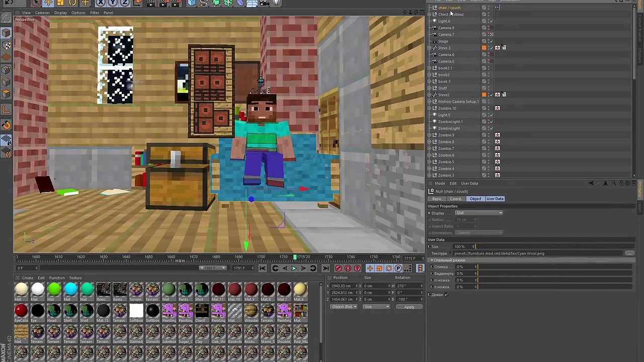Expand the Chest object in tree
The height and width of the screenshot is (362, 644).
coord(429,15)
